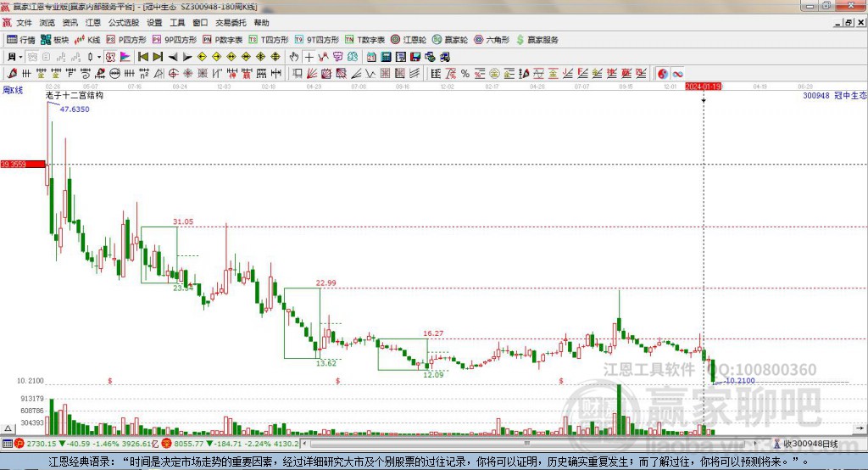Click the bottom horizontal chart scrollbar
Image resolution: width=868 pixels, height=470 pixels.
[x=533, y=444]
